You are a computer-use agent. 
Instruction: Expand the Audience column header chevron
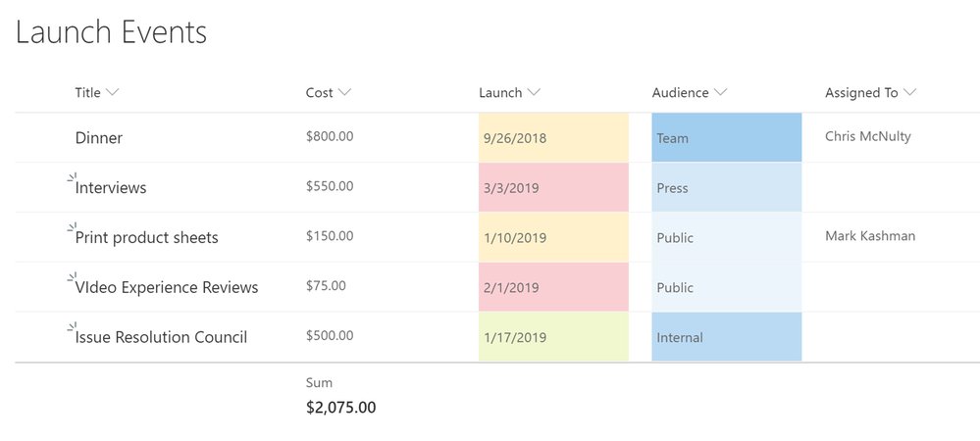click(x=721, y=92)
